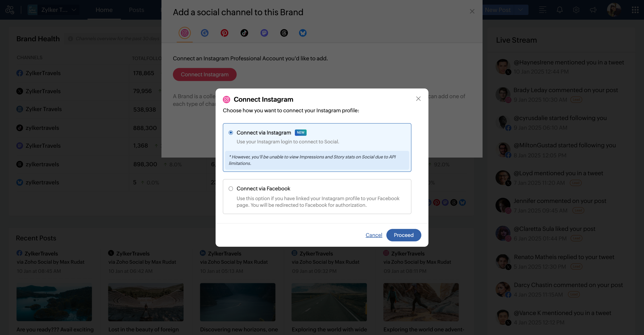Select the Threads channel icon
Screen dimensions: 644x335
coord(284,33)
